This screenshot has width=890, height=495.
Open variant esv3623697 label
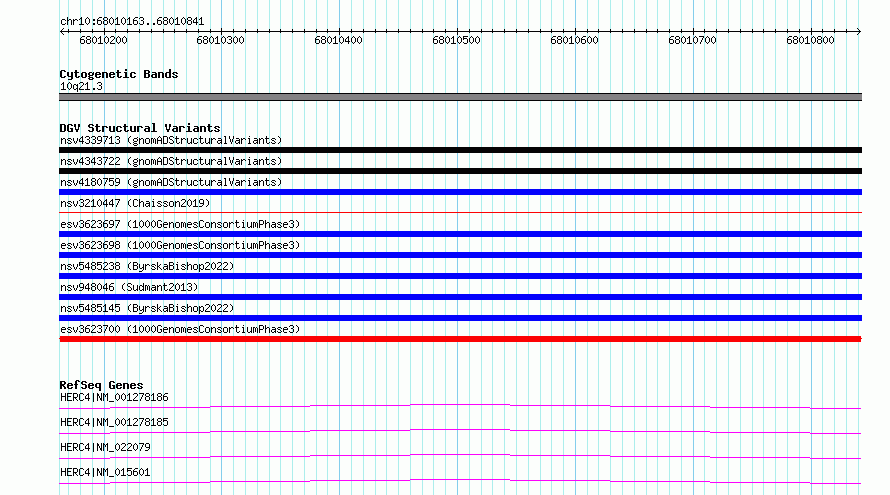click(x=180, y=224)
